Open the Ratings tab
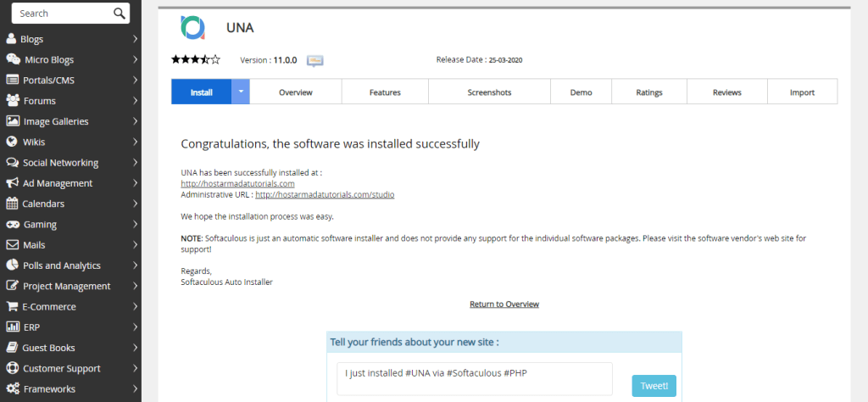Viewport: 868px width, 402px height. click(649, 92)
